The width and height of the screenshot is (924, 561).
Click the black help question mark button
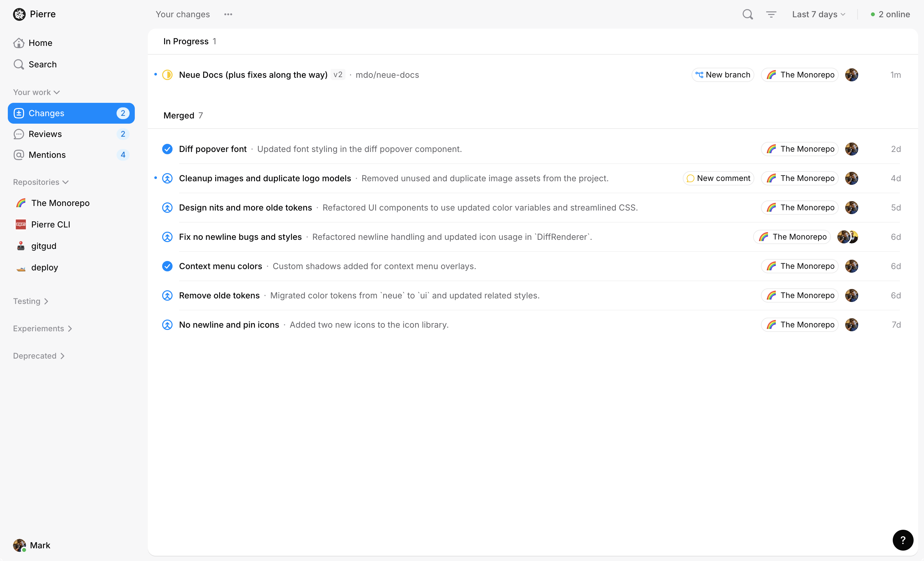pyautogui.click(x=903, y=540)
